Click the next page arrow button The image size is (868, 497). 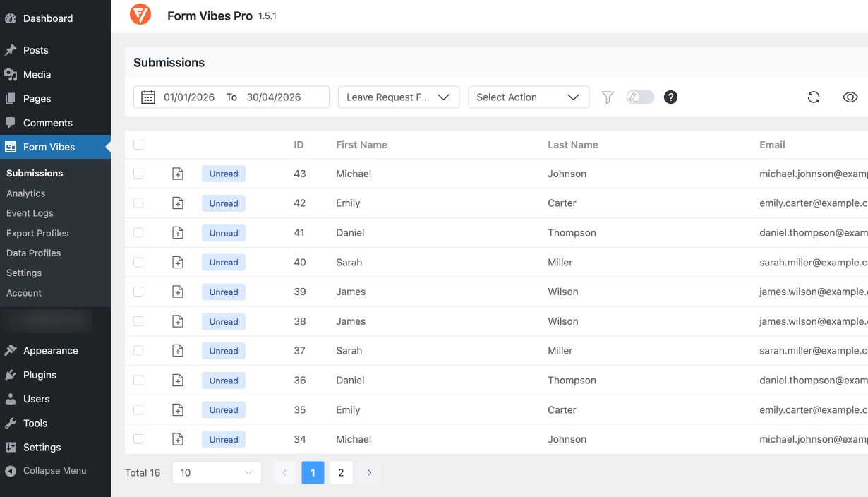tap(369, 473)
